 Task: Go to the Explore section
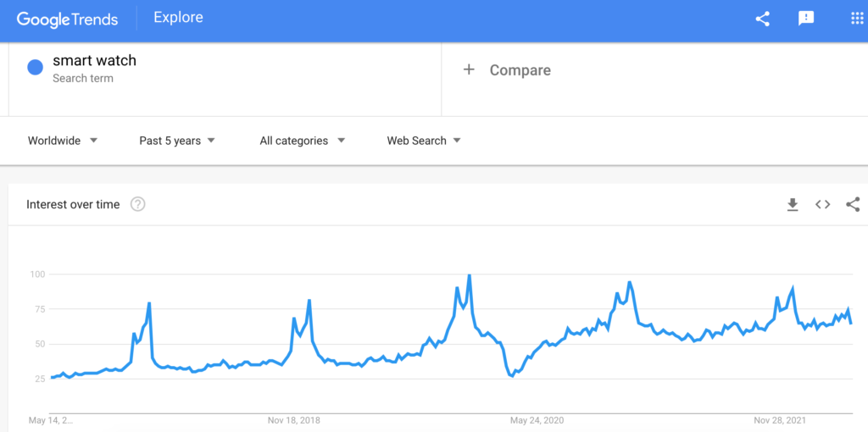[x=178, y=18]
